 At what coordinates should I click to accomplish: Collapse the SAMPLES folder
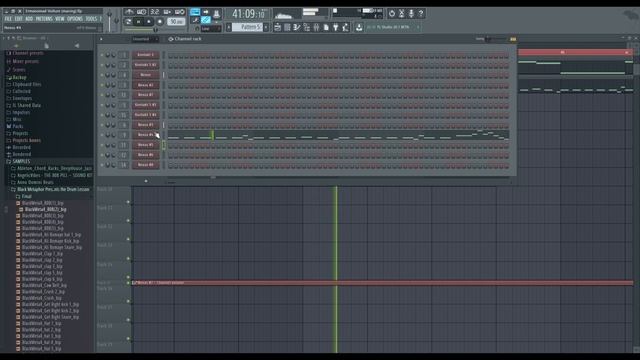tap(18, 162)
